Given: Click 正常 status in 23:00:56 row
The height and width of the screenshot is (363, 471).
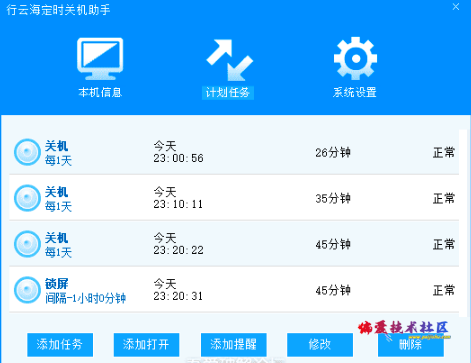Looking at the screenshot, I should (x=444, y=153).
